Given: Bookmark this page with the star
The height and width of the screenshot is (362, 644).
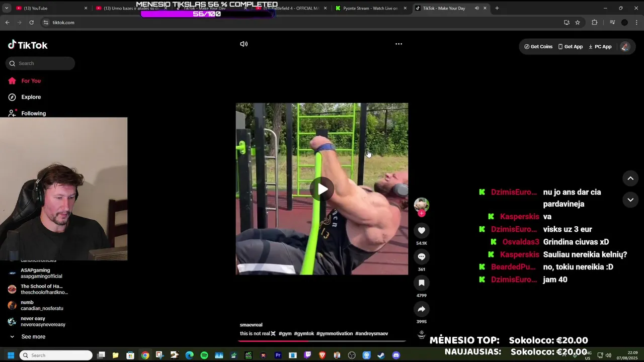Looking at the screenshot, I should (x=578, y=22).
